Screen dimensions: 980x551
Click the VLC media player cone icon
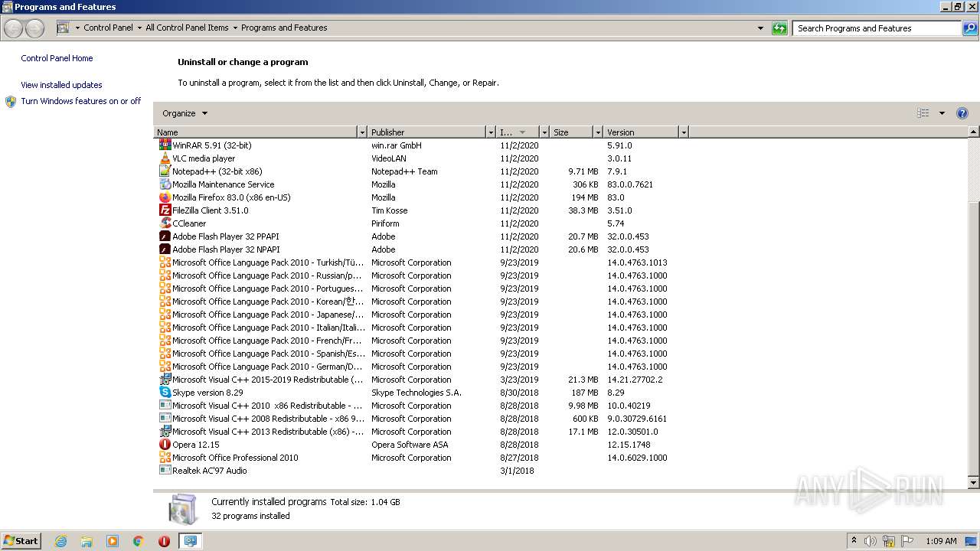click(x=165, y=158)
